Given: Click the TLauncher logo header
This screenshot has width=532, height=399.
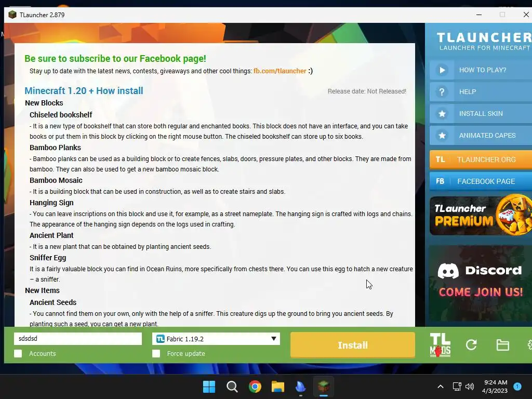Looking at the screenshot, I should pos(484,42).
